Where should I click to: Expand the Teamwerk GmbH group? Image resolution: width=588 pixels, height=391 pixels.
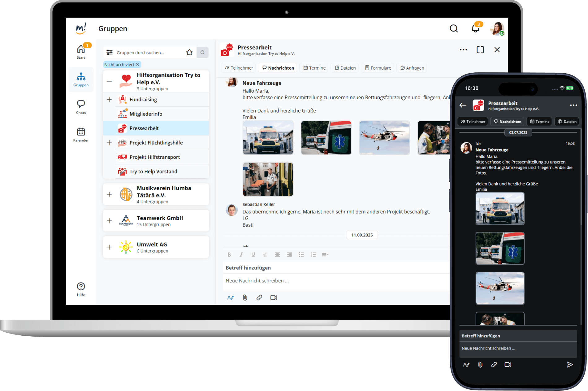109,221
